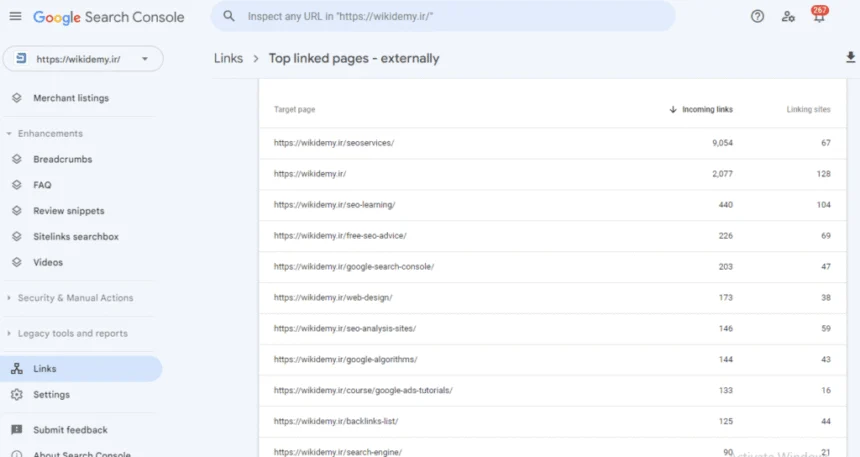The width and height of the screenshot is (860, 457).
Task: Open Videos enhancement report
Action: [48, 263]
